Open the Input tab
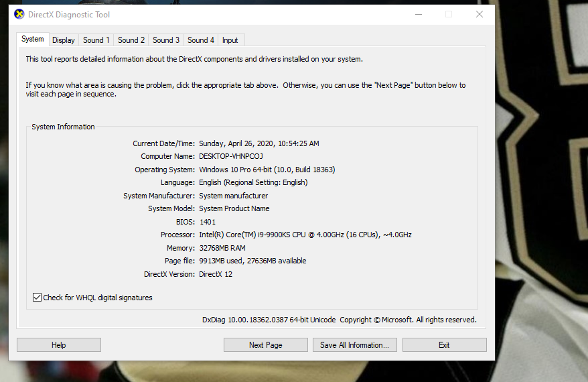This screenshot has width=588, height=382. [x=230, y=40]
